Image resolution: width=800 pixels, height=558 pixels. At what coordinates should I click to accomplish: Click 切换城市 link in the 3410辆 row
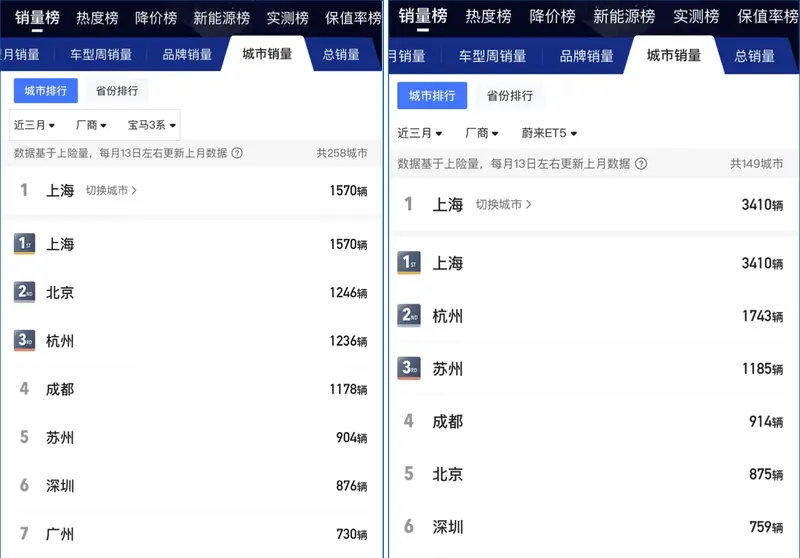coord(503,204)
